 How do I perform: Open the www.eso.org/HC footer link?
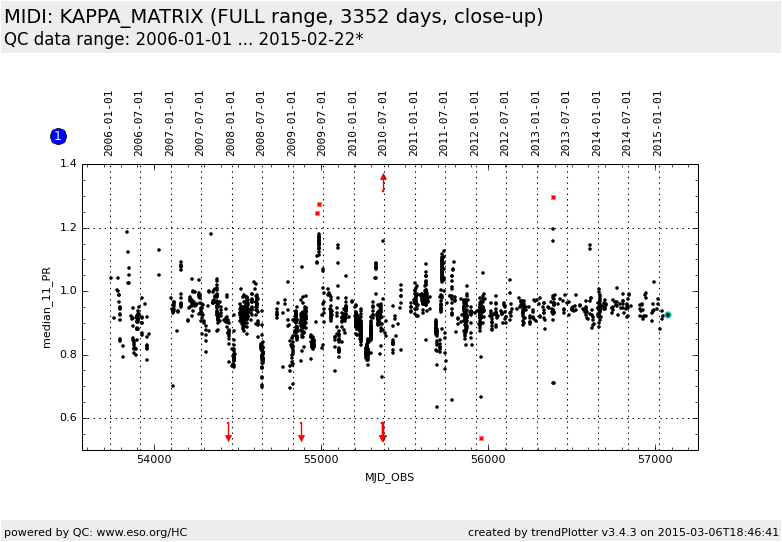[141, 532]
